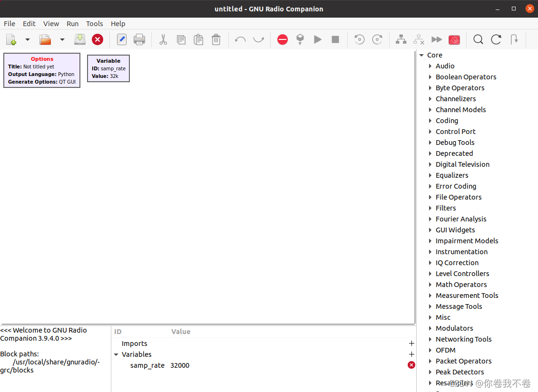
Task: Find blocks with search icon
Action: tap(478, 40)
